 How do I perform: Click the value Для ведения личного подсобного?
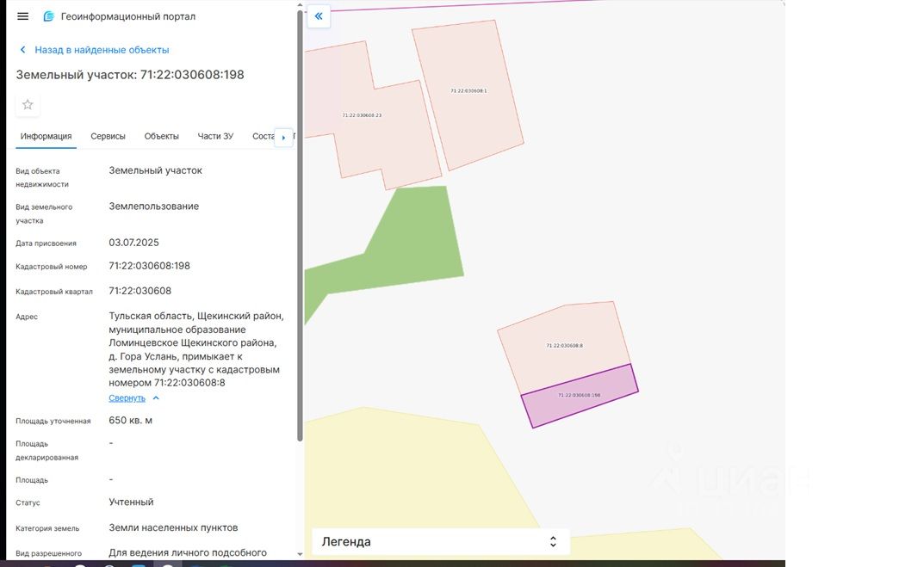(x=188, y=553)
